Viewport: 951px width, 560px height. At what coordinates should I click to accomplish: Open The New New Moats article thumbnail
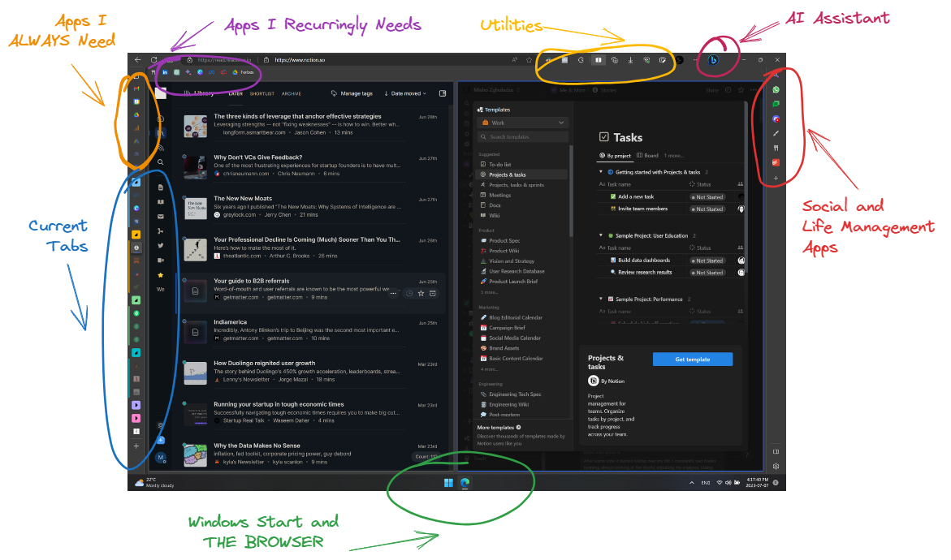coord(195,209)
